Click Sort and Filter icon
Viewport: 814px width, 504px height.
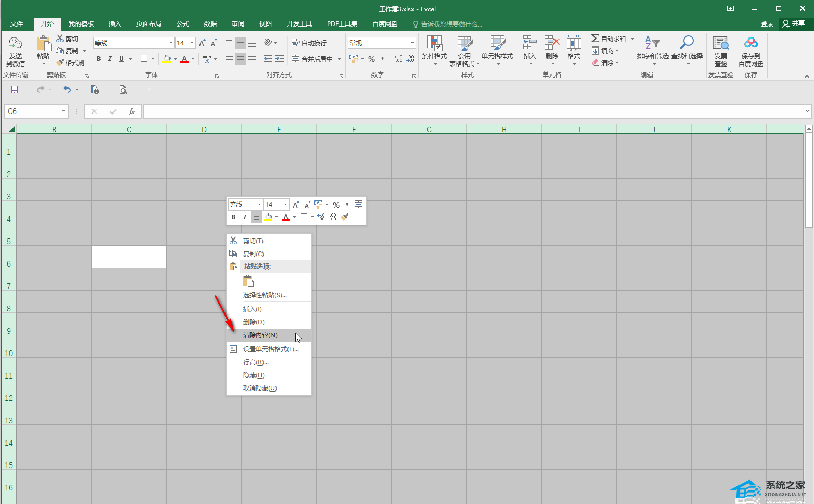click(x=653, y=48)
